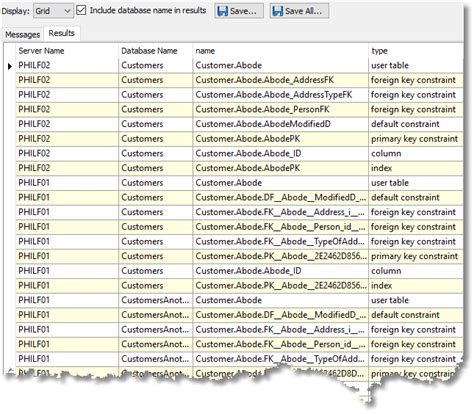Click the Save All... button
Viewport: 474px width, 414px height.
click(x=299, y=11)
